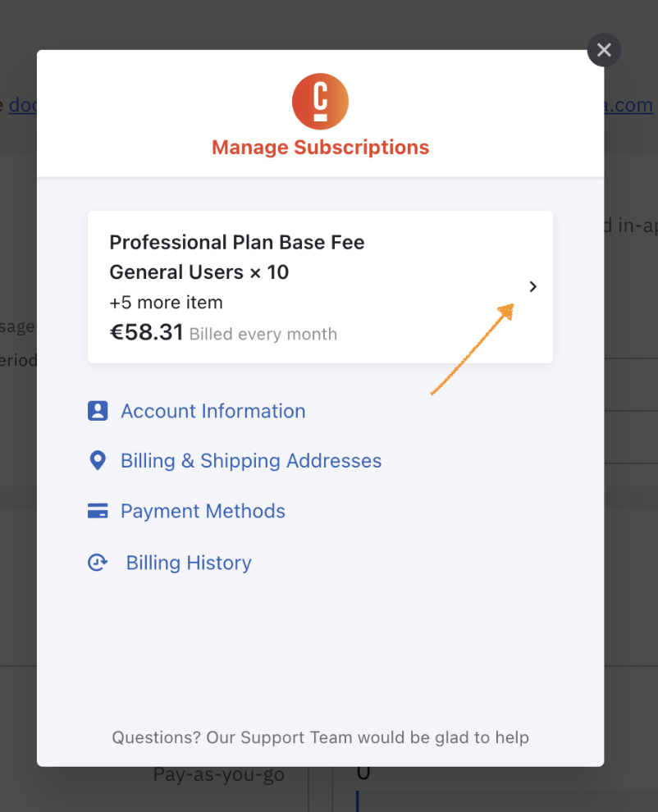Click the Billing History clock icon
The height and width of the screenshot is (812, 658).
coord(98,563)
